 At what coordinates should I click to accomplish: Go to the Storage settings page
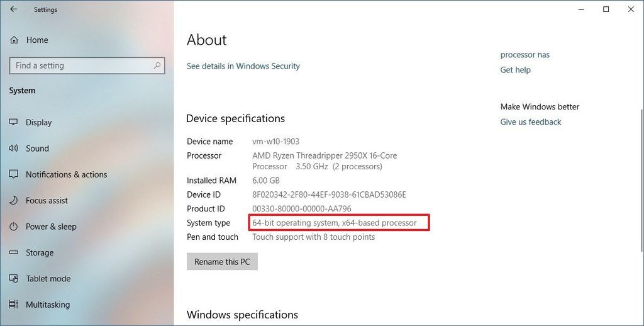[40, 253]
